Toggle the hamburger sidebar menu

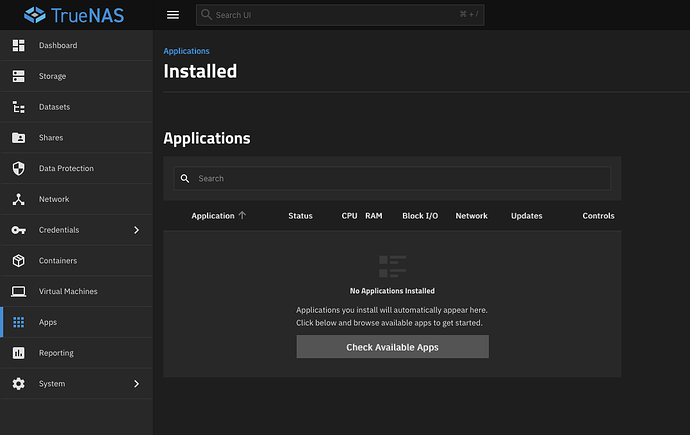(173, 15)
